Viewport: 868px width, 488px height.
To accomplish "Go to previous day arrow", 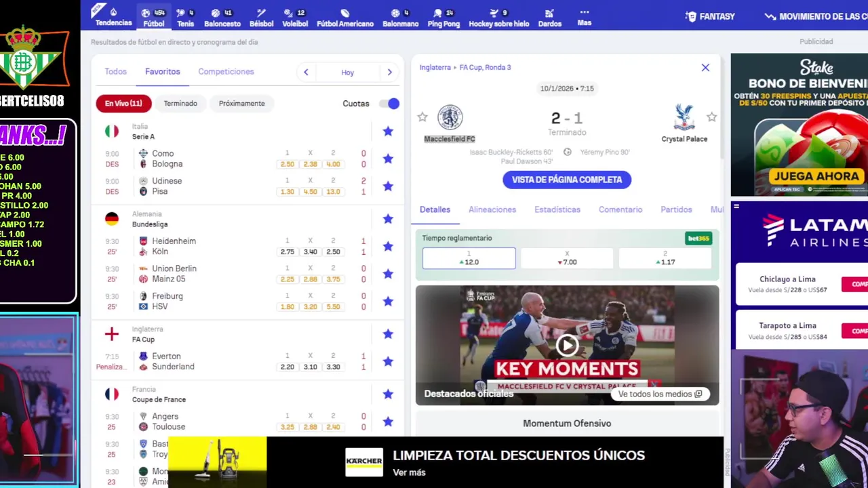I will pyautogui.click(x=306, y=73).
